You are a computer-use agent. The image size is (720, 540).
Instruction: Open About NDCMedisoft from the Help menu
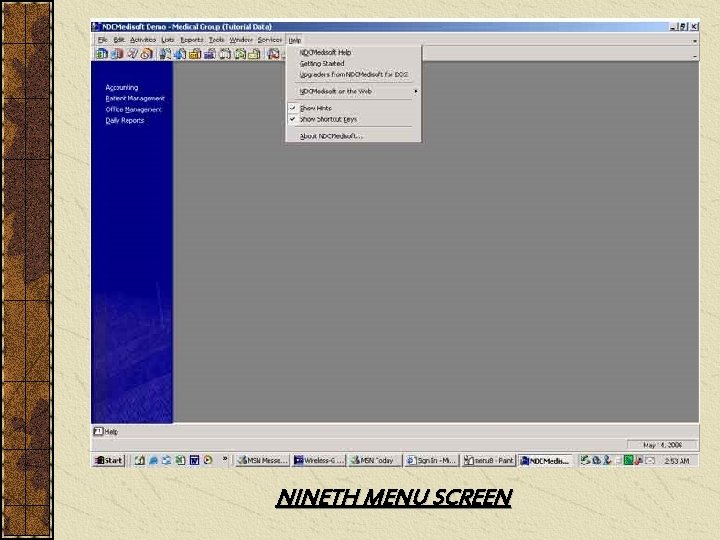coord(353,136)
